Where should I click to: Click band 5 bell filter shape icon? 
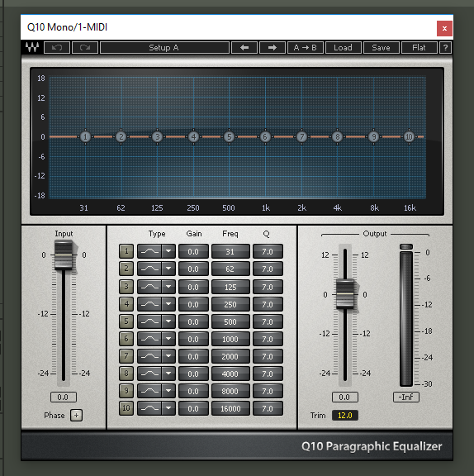pyautogui.click(x=149, y=321)
